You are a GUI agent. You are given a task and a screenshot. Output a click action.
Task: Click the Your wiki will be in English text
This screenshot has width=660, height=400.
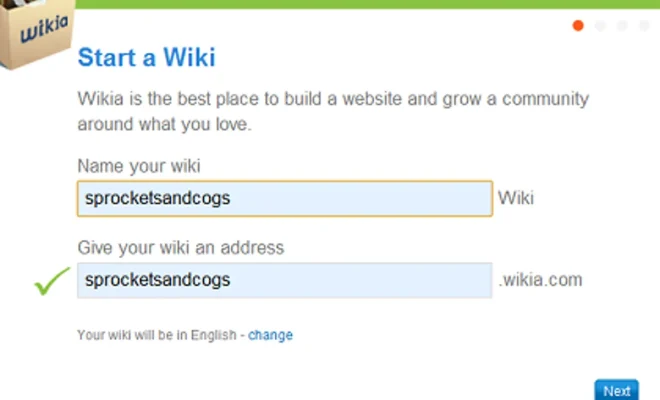[157, 335]
